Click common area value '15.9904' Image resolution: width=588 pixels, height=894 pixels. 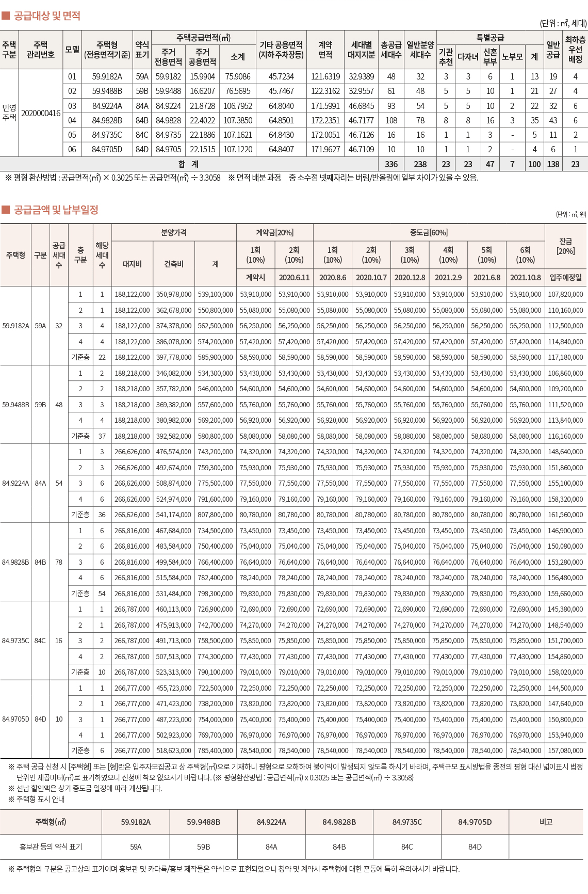point(202,76)
